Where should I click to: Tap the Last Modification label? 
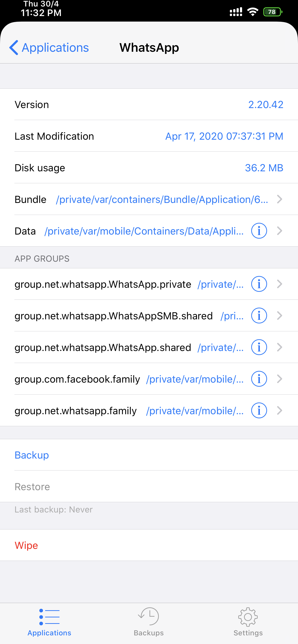(54, 136)
